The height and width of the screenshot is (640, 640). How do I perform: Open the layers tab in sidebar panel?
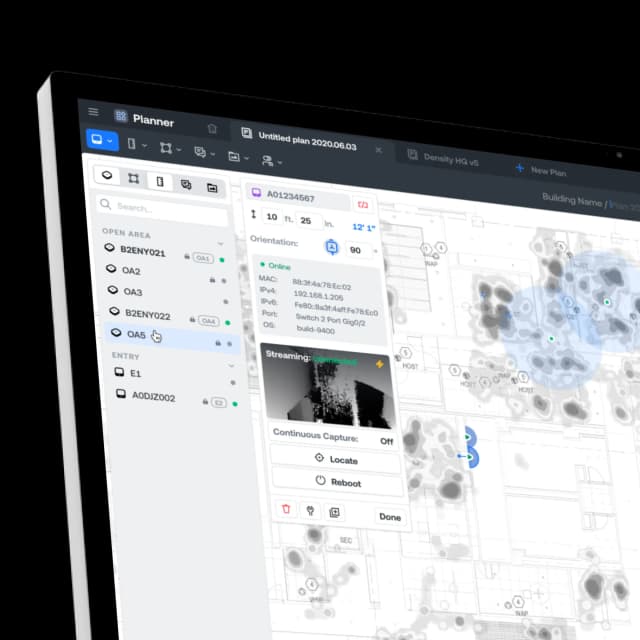click(x=186, y=184)
